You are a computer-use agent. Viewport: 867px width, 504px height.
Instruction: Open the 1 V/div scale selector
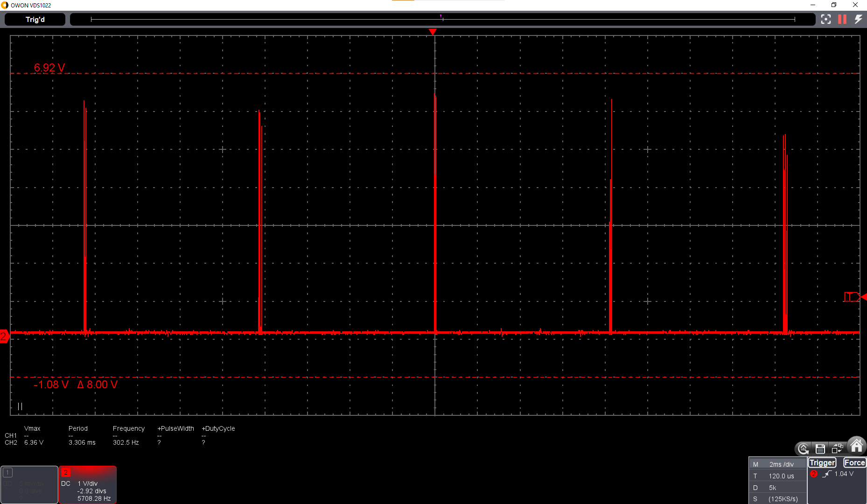(88, 483)
